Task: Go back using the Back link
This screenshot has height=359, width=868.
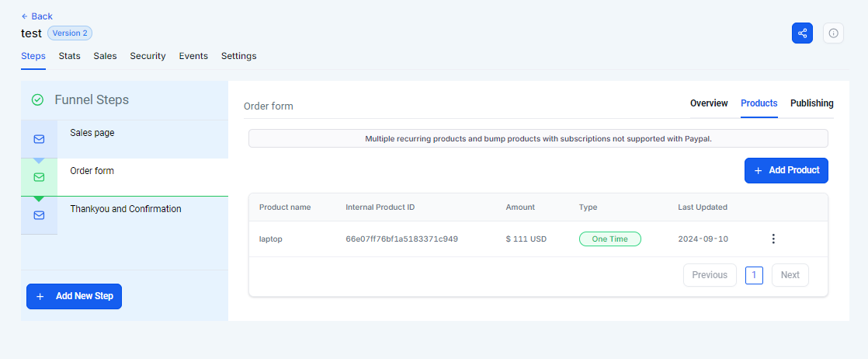Action: 36,16
